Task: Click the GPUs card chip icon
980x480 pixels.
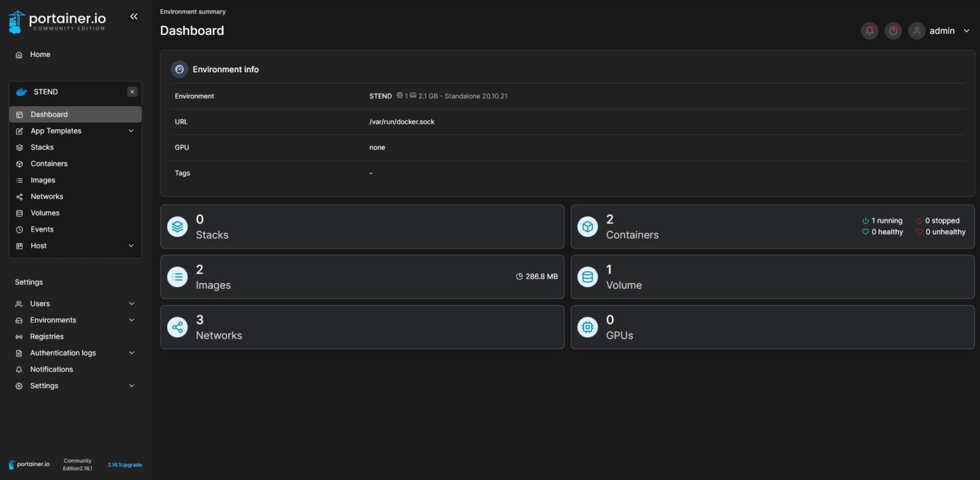Action: (587, 327)
